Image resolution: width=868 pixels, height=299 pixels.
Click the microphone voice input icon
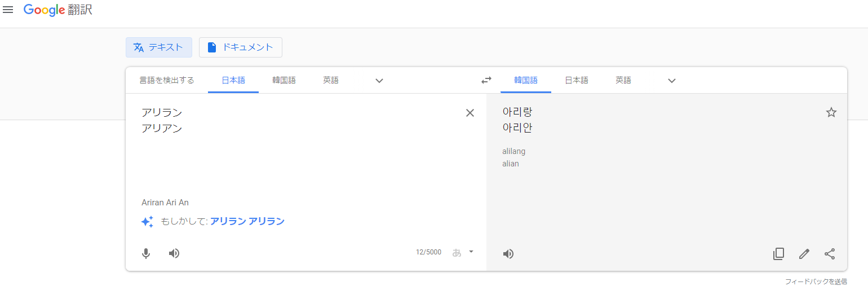(x=146, y=253)
